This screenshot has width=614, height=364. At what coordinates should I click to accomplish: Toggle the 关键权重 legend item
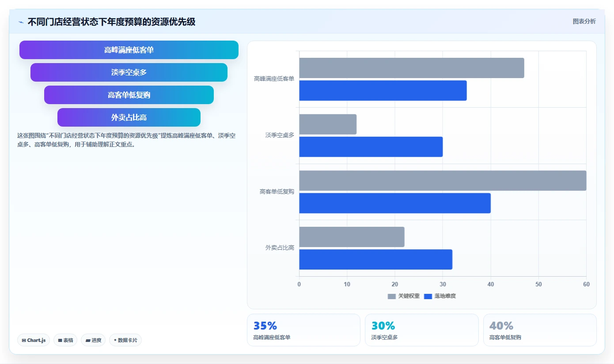404,296
